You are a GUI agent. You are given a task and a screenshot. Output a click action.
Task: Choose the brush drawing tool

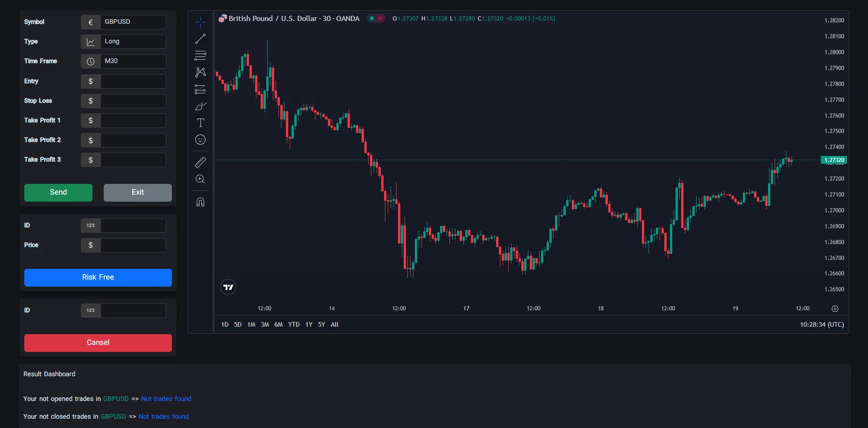(x=200, y=106)
